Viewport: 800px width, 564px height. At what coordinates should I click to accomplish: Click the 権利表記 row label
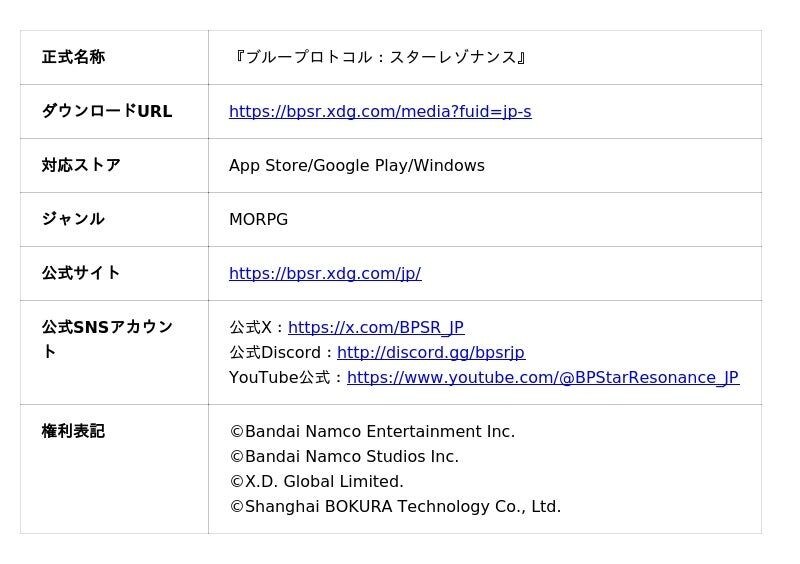[73, 431]
